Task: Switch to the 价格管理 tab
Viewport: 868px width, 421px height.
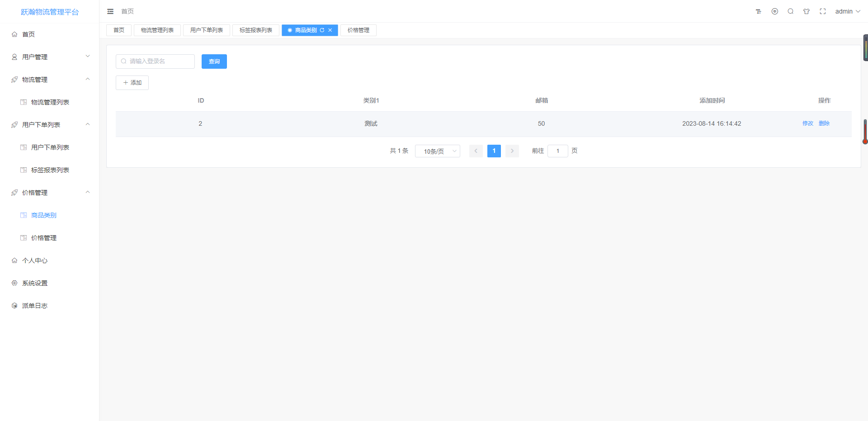Action: pos(359,30)
